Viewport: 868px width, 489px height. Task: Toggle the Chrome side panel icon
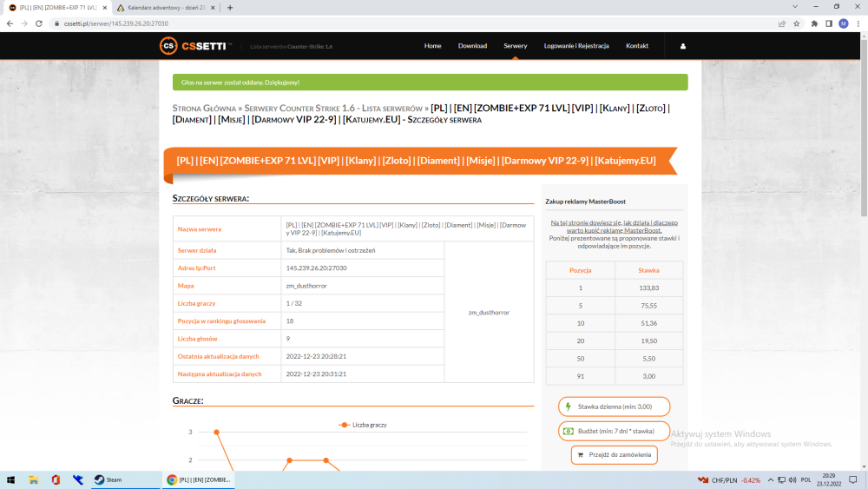pos(829,23)
